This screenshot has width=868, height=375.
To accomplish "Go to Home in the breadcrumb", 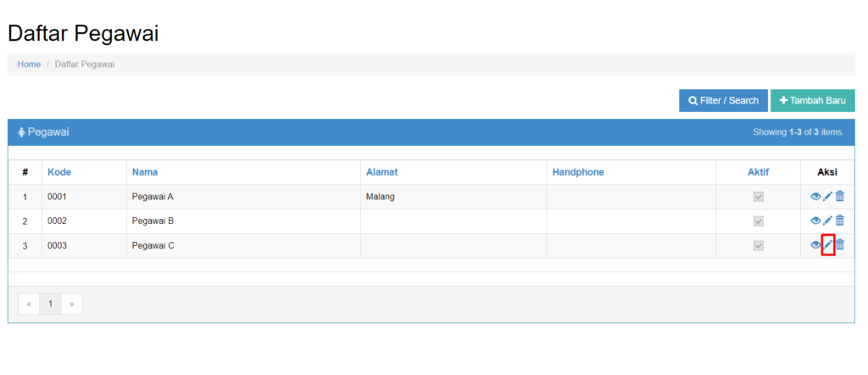I will pyautogui.click(x=29, y=64).
